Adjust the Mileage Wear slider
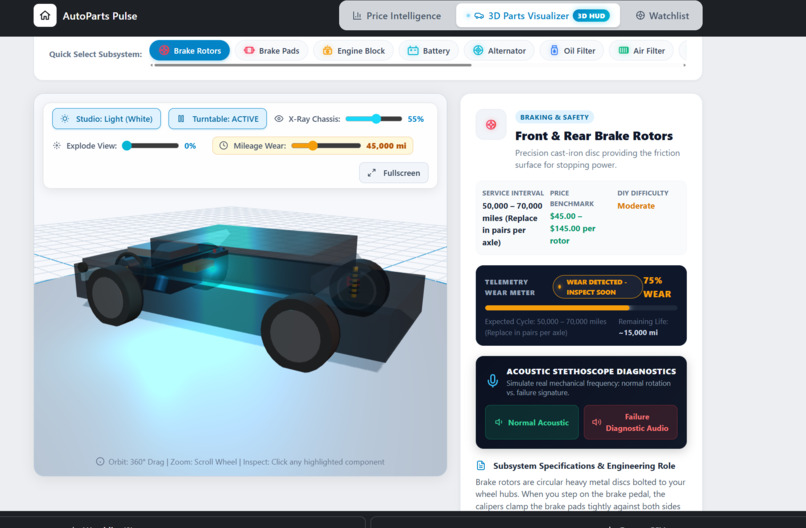The image size is (806, 528). [x=326, y=145]
